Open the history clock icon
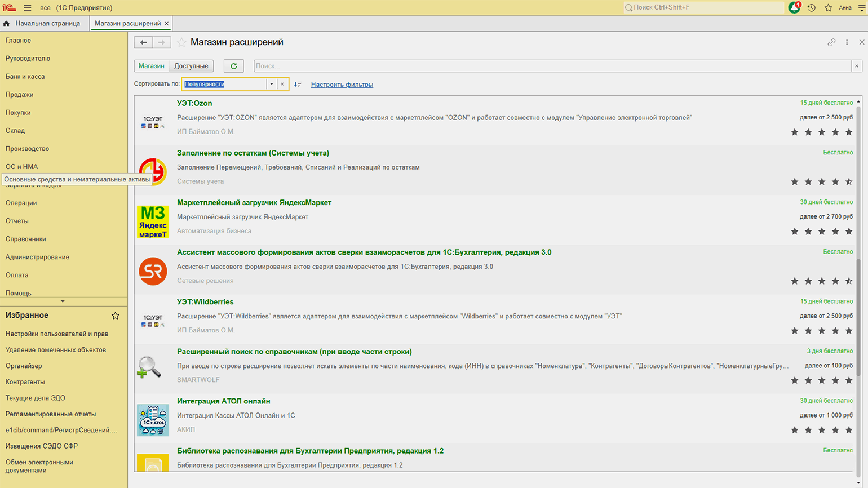The width and height of the screenshot is (868, 488). [811, 8]
